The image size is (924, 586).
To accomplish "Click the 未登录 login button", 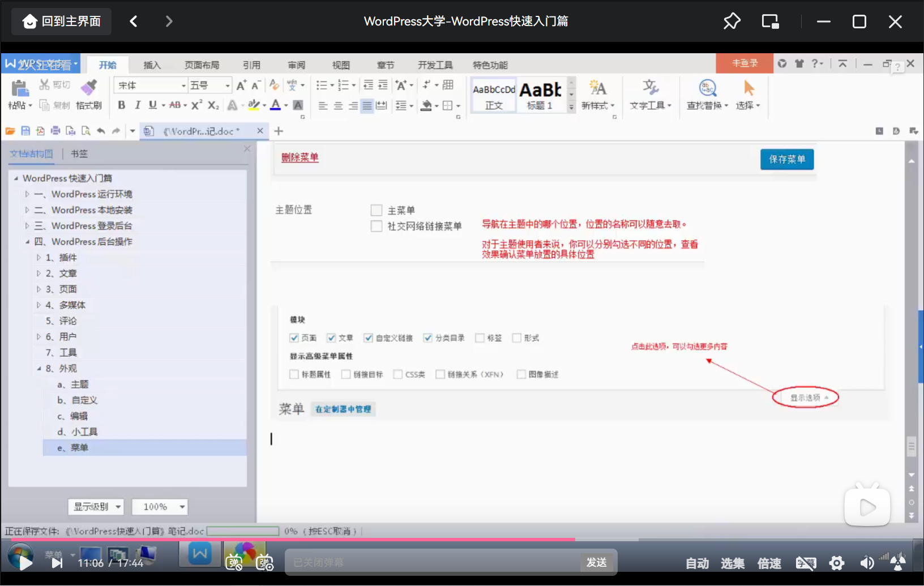I will coord(745,63).
